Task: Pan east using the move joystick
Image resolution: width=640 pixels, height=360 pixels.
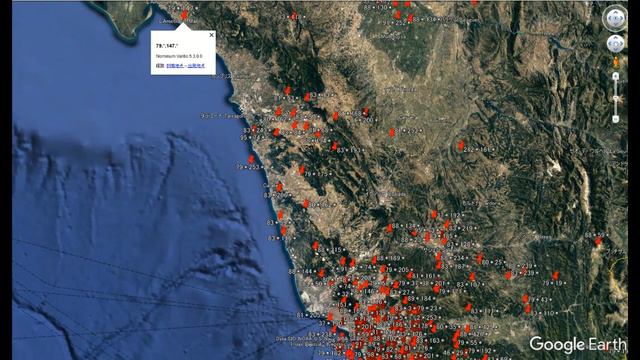Action: [x=621, y=44]
